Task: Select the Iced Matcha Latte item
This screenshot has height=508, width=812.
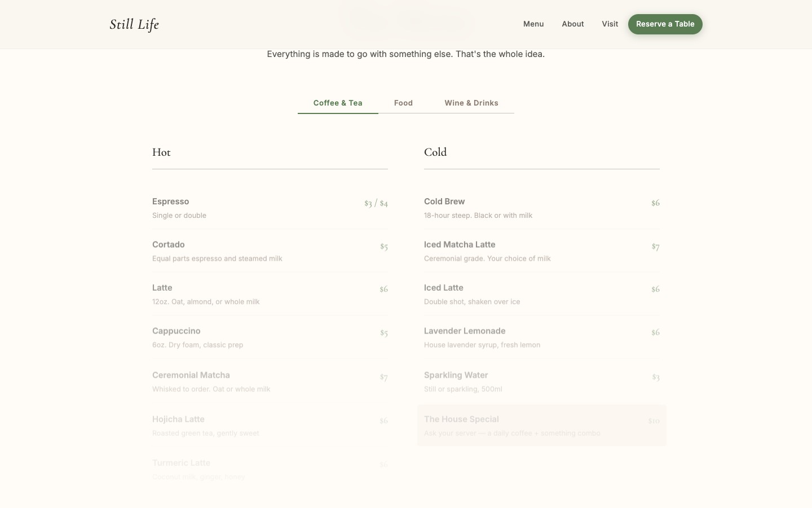Action: click(542, 251)
